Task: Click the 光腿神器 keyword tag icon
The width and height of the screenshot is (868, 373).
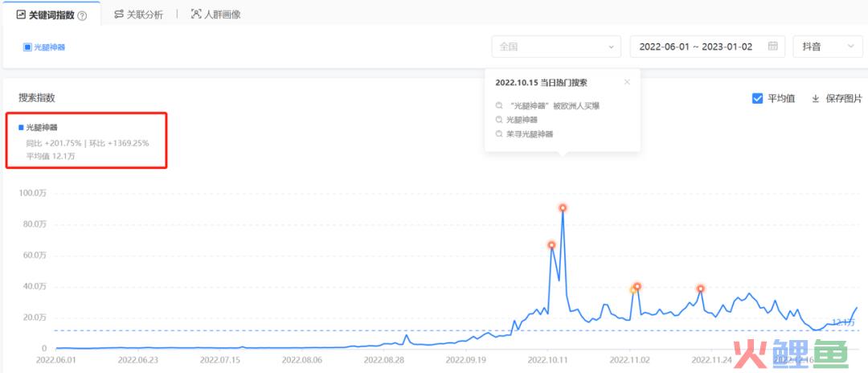Action: [27, 47]
